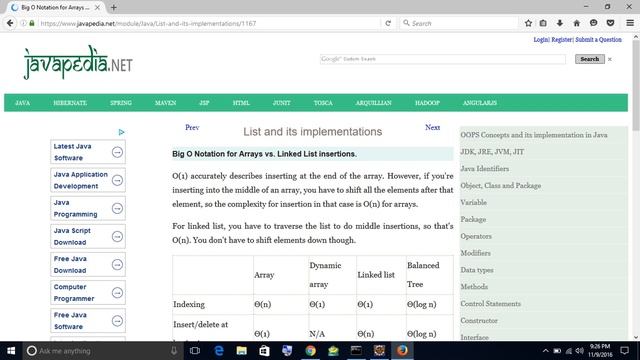Clear the Google custom search with X

tap(610, 59)
